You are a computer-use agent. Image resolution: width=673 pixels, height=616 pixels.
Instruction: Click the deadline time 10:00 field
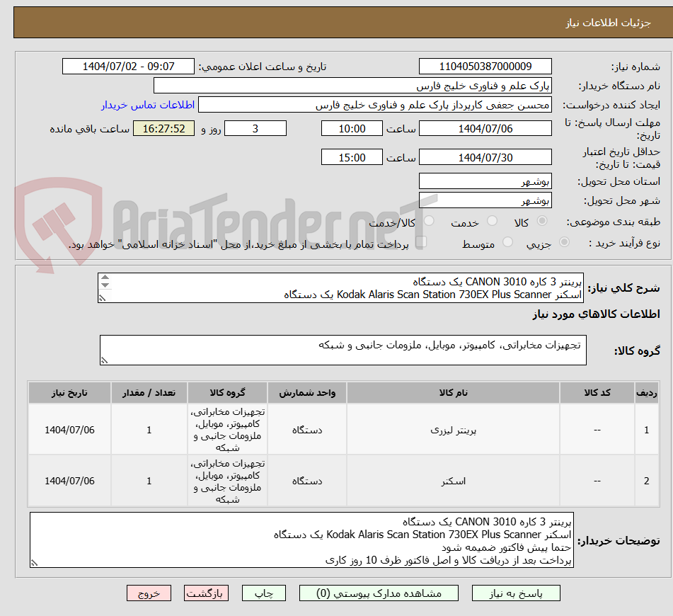pos(352,128)
